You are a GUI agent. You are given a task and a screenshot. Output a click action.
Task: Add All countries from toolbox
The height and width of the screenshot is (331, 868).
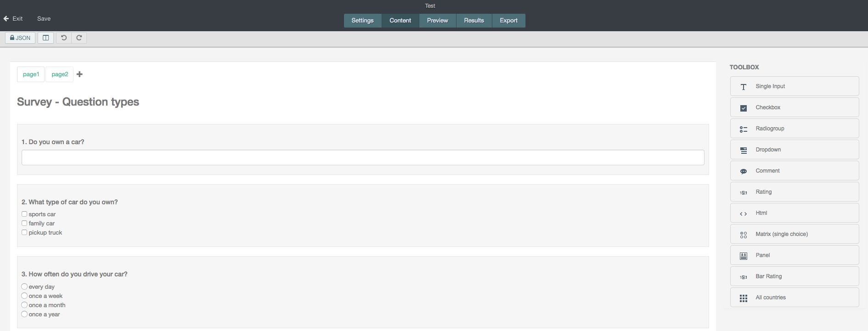[x=795, y=297]
